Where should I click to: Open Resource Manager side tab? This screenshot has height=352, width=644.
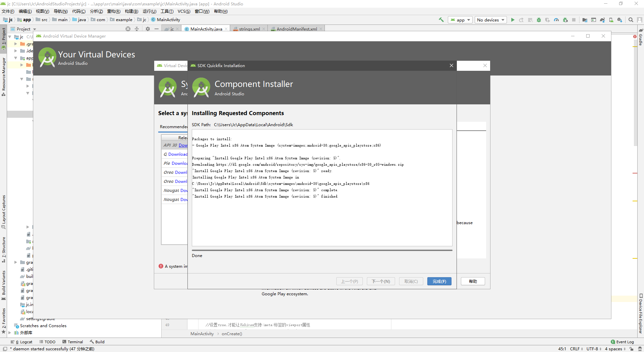[x=4, y=77]
